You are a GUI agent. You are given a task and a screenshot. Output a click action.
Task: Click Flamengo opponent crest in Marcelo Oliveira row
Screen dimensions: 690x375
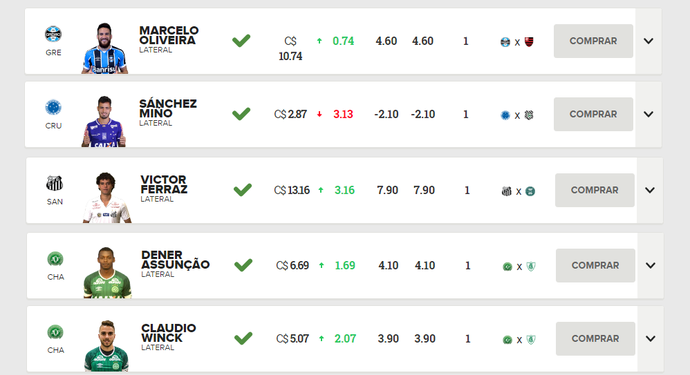(529, 42)
